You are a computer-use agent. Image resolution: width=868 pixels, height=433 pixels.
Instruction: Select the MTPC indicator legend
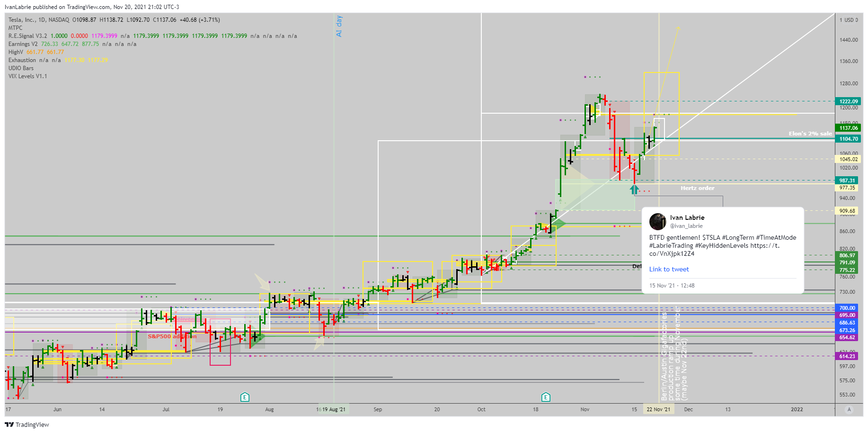16,28
